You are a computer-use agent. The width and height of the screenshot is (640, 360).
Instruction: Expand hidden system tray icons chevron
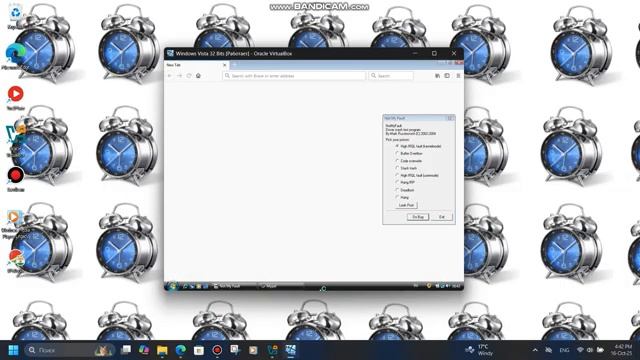pyautogui.click(x=535, y=350)
